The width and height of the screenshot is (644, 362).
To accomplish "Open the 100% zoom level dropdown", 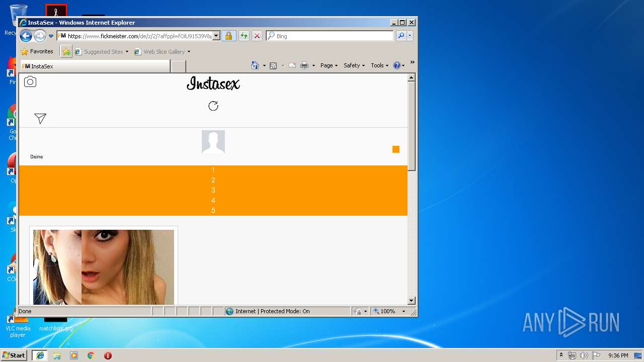I will click(x=404, y=312).
